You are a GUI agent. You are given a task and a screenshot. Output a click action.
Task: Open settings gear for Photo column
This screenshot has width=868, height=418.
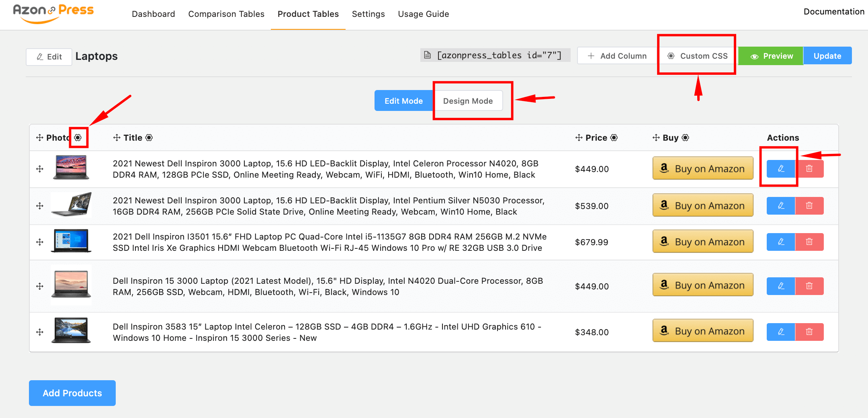(x=78, y=137)
